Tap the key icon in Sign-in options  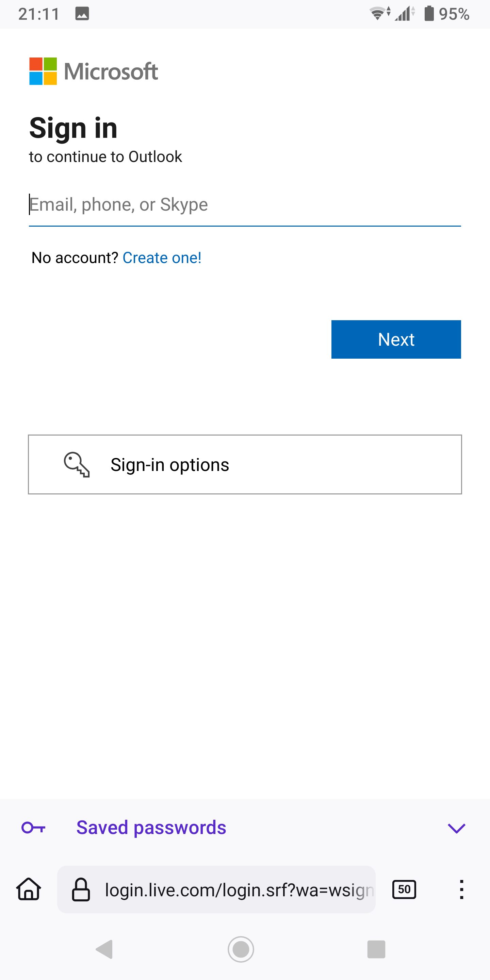tap(77, 464)
